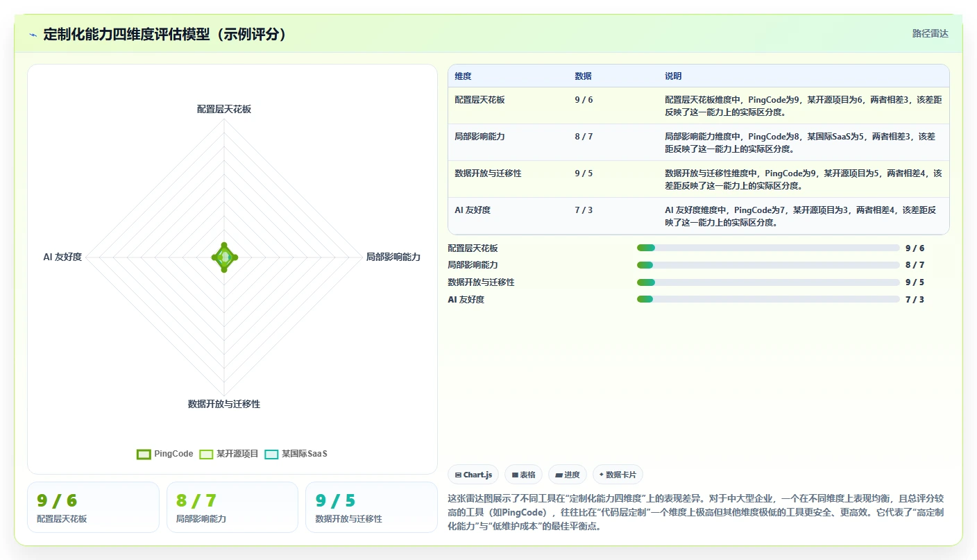
Task: Click the 数据开放与迁移性 label beside its progress bar
Action: [x=482, y=282]
